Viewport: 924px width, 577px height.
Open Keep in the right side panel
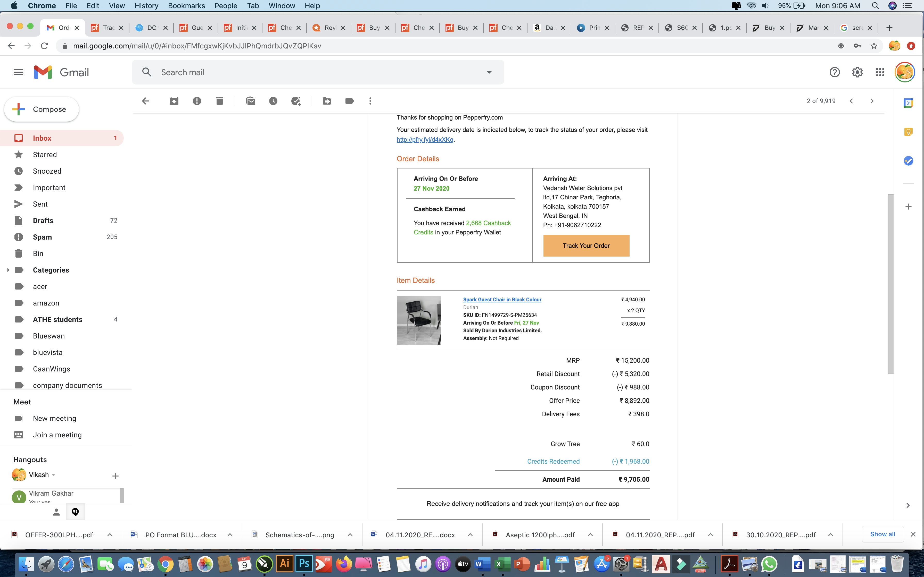pos(908,132)
